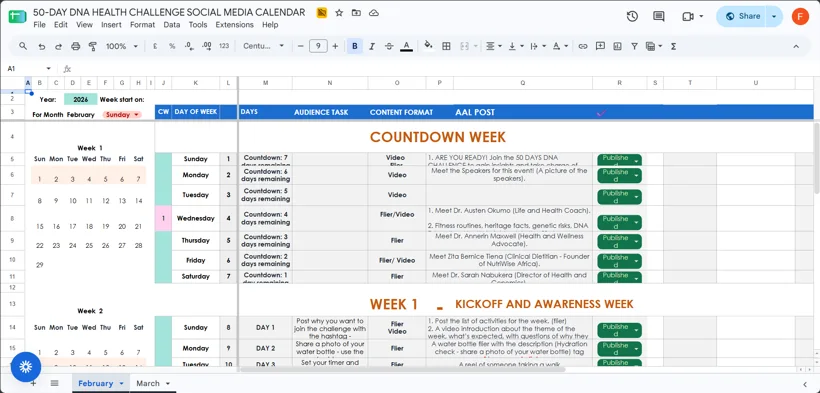Open the zoom 100% dropdown
Screen dimensions: 820x393
122,46
